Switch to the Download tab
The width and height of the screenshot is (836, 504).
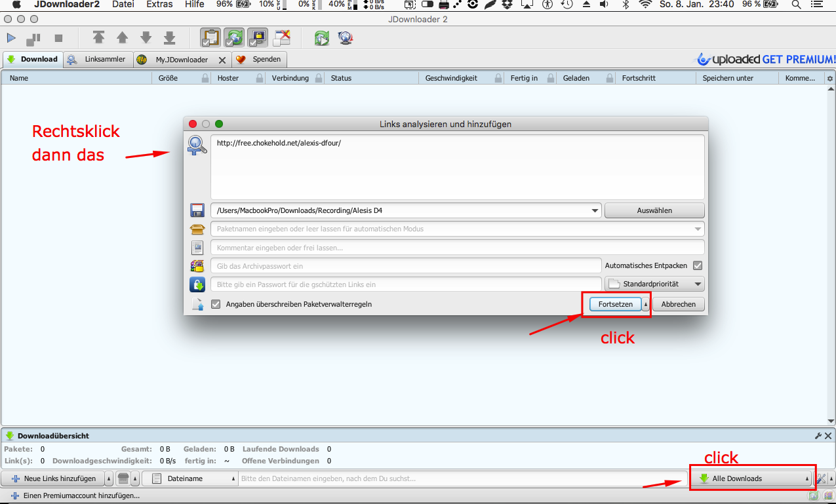point(33,59)
